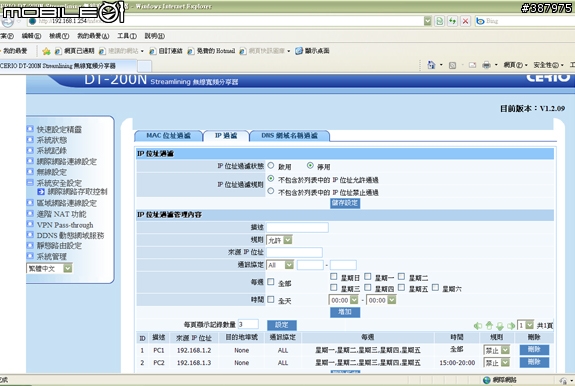Click the 描述 input field

pos(297,228)
